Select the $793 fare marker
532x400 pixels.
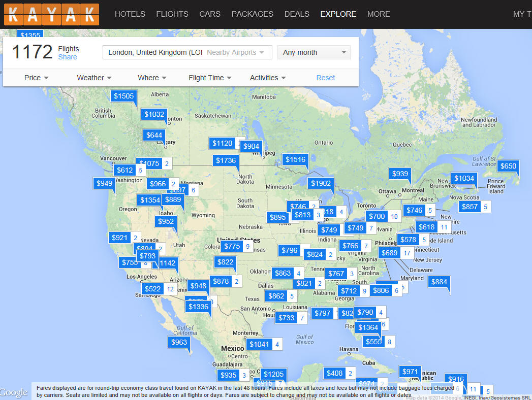(x=147, y=256)
